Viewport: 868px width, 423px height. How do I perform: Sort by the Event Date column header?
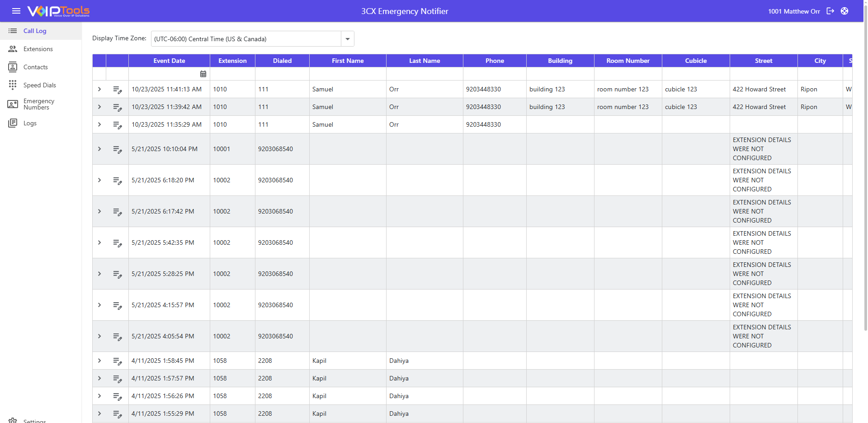[169, 61]
